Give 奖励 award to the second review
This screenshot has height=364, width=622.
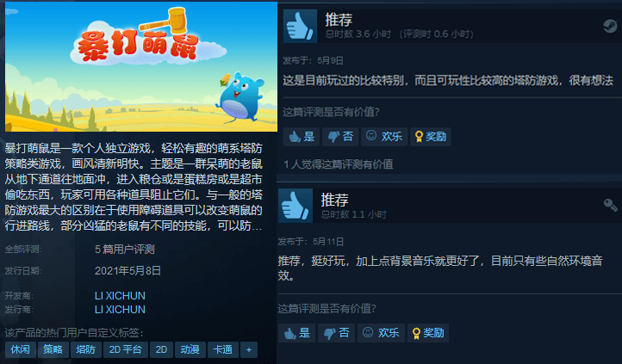point(428,333)
